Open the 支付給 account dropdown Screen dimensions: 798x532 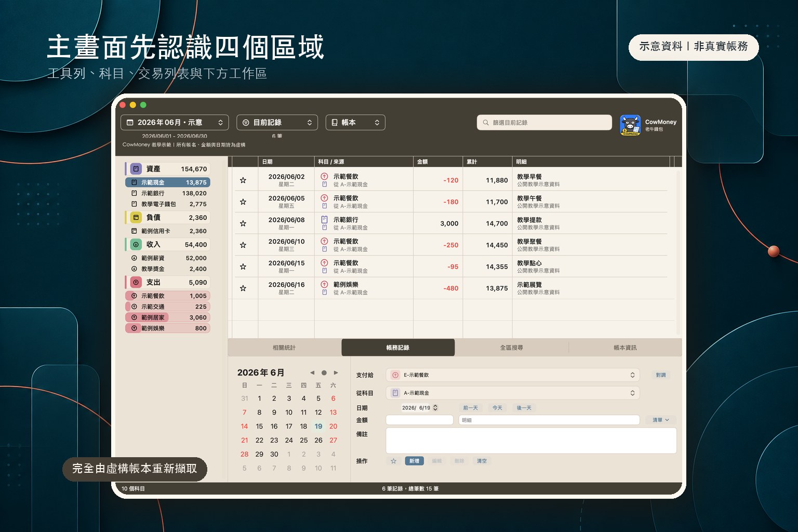[513, 375]
